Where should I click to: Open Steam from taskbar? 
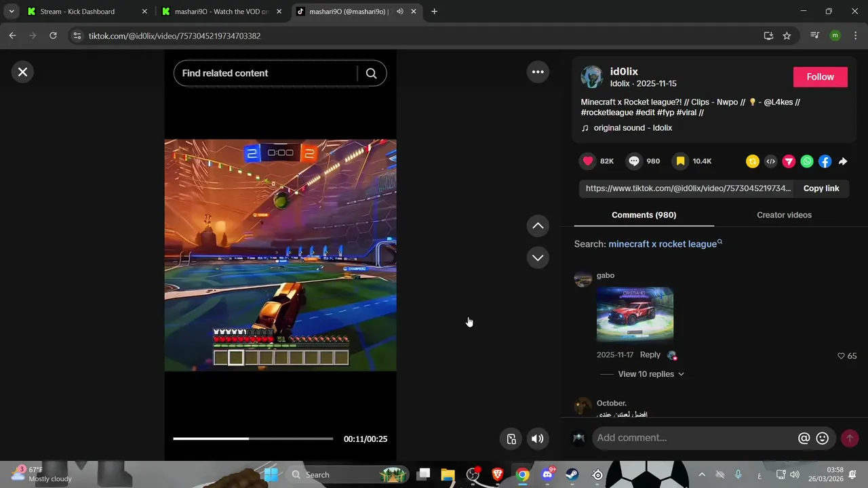572,474
